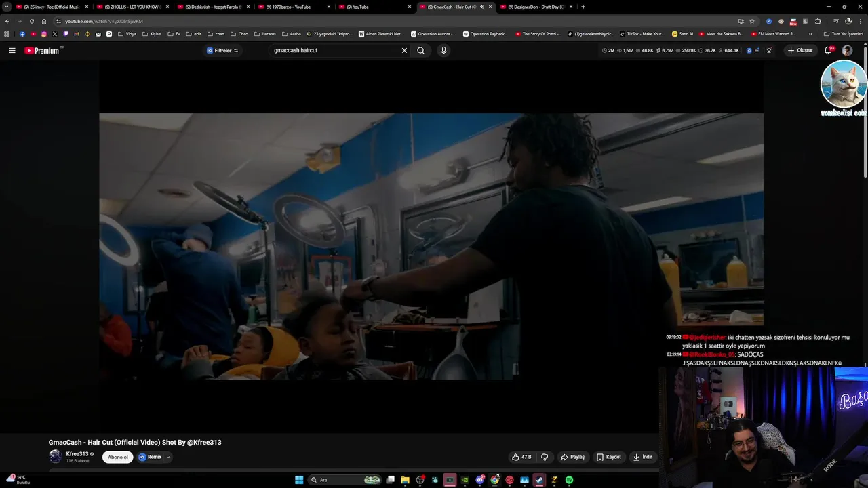Bookmark this page with the star
The width and height of the screenshot is (868, 488).
[752, 21]
